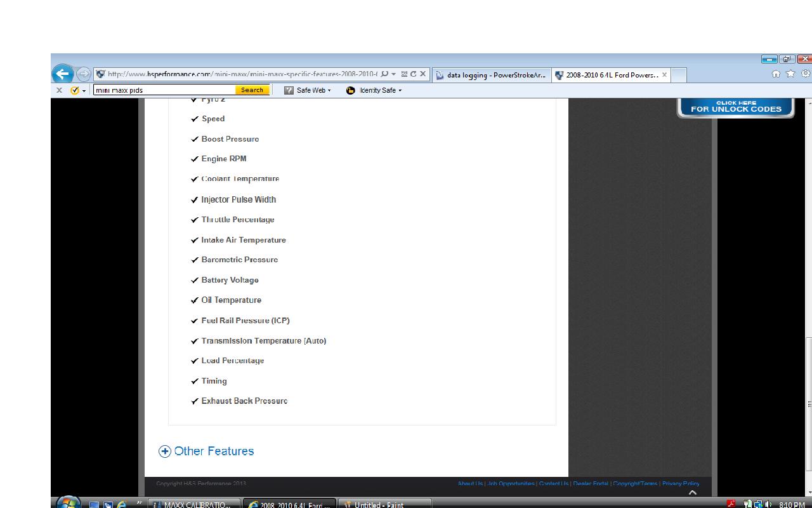Click the 8:10 PM taskbar clock

point(792,505)
